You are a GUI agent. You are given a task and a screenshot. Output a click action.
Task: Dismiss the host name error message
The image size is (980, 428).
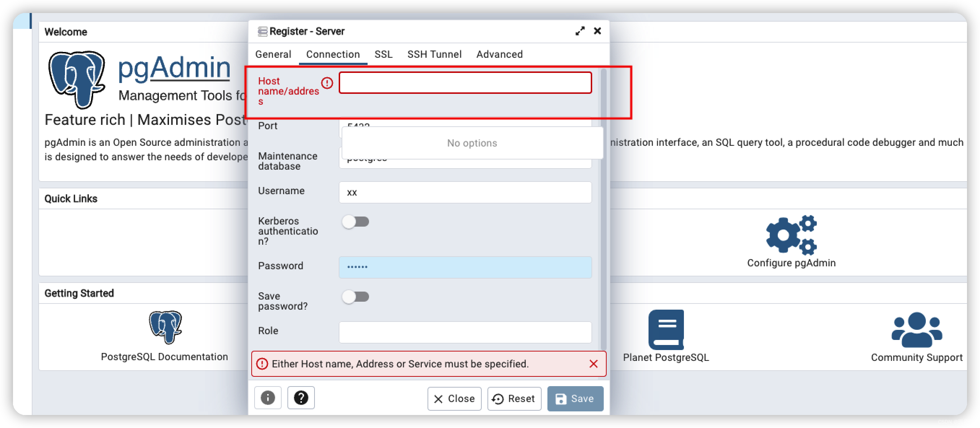[x=593, y=364]
